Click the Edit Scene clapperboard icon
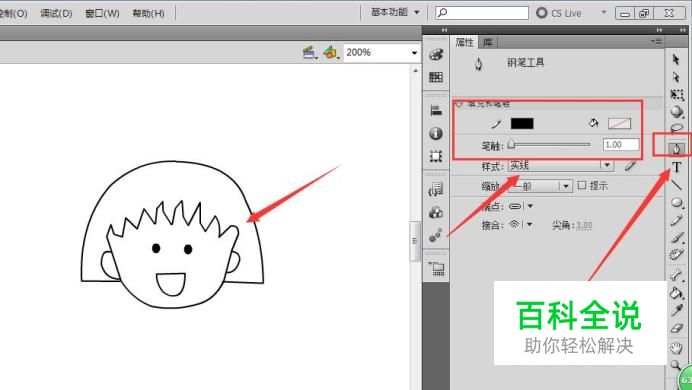This screenshot has width=692, height=390. [310, 53]
